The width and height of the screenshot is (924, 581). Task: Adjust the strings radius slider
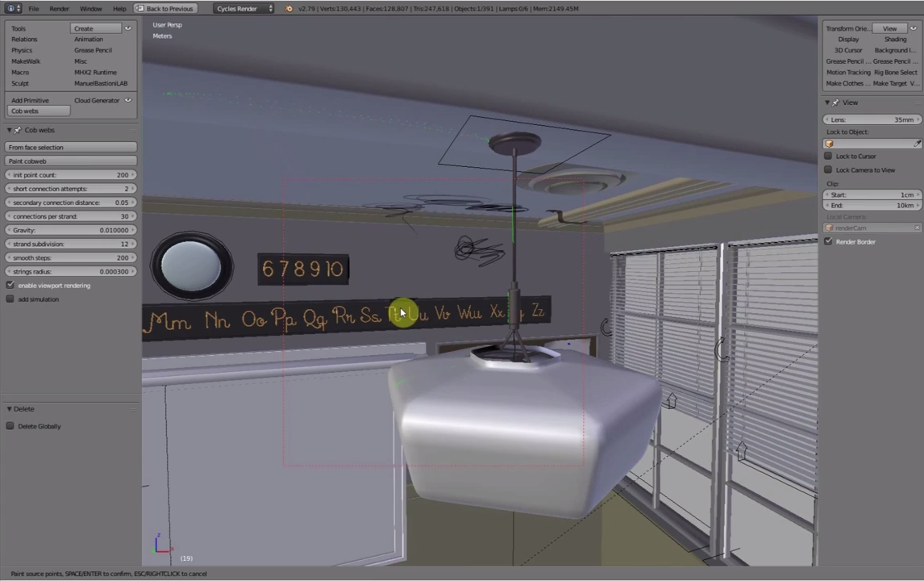tap(71, 272)
